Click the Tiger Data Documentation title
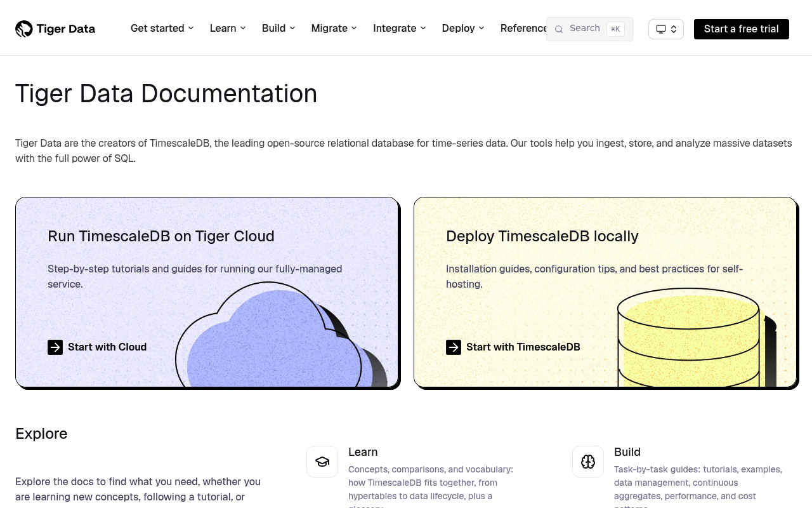812x508 pixels. (x=166, y=94)
